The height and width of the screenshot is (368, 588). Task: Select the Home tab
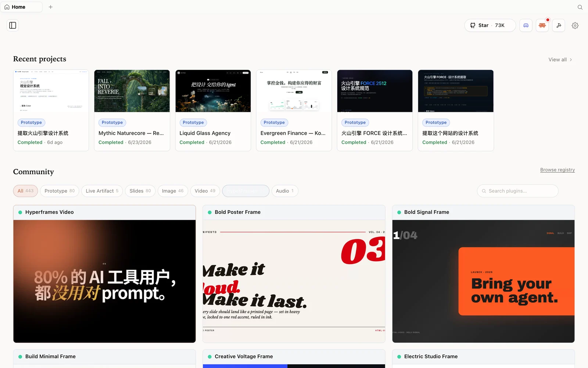point(21,7)
